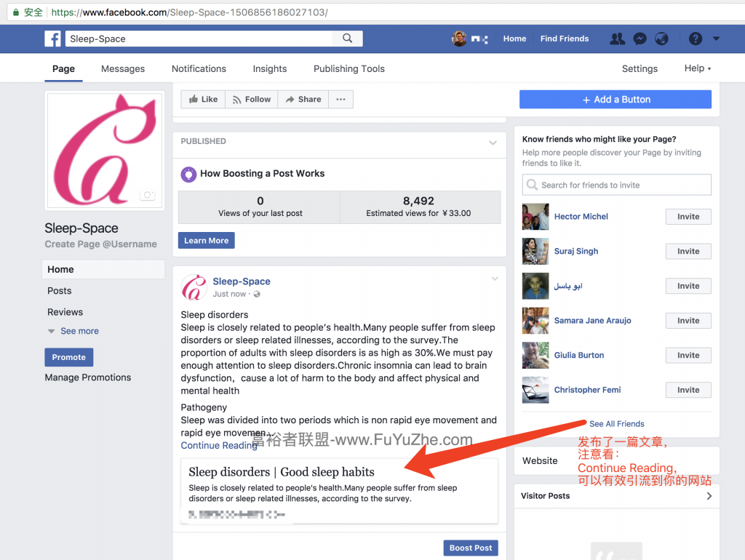Open Hector Michel's profile link
The height and width of the screenshot is (560, 745).
pos(581,217)
